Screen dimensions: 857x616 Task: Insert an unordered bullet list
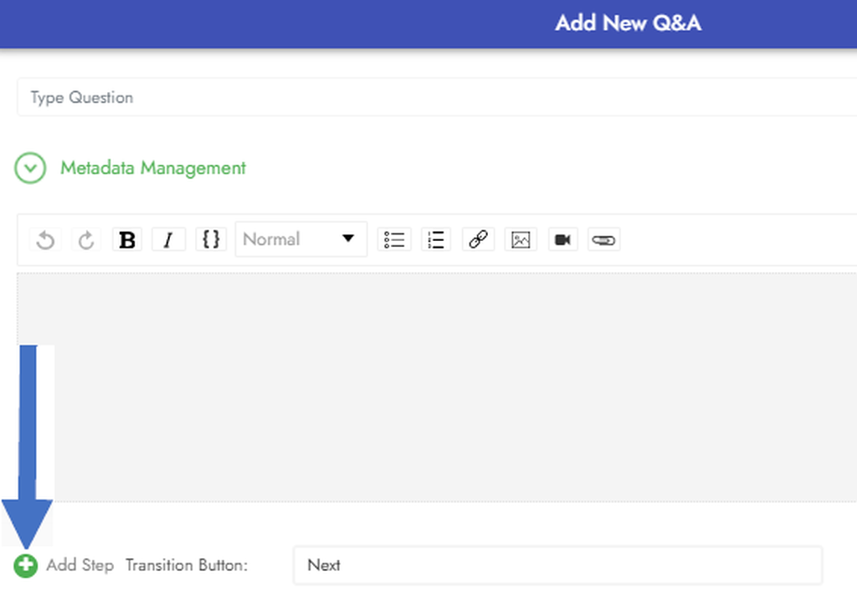tap(394, 239)
